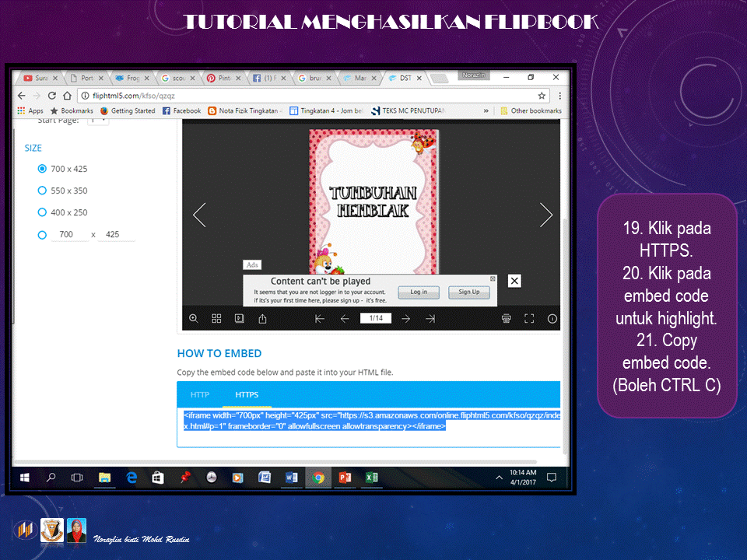Open Chrome's three-dot menu
The width and height of the screenshot is (747, 560).
[559, 96]
